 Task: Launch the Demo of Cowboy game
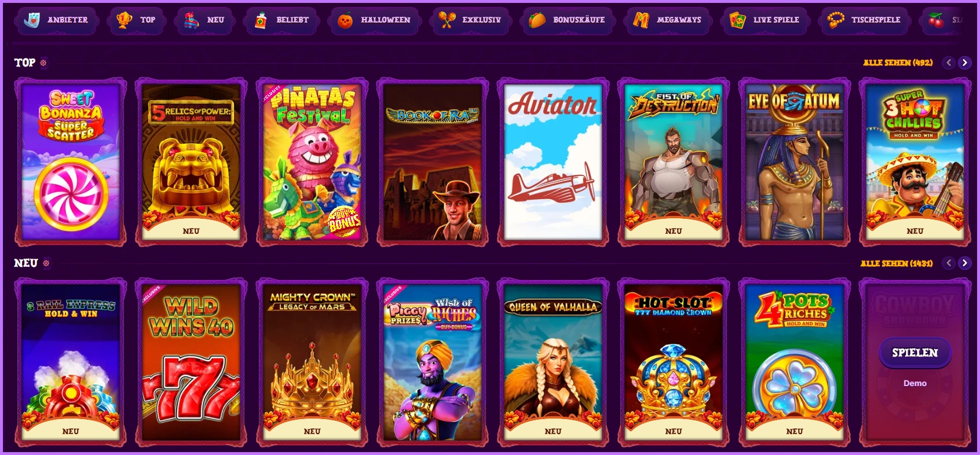[915, 383]
